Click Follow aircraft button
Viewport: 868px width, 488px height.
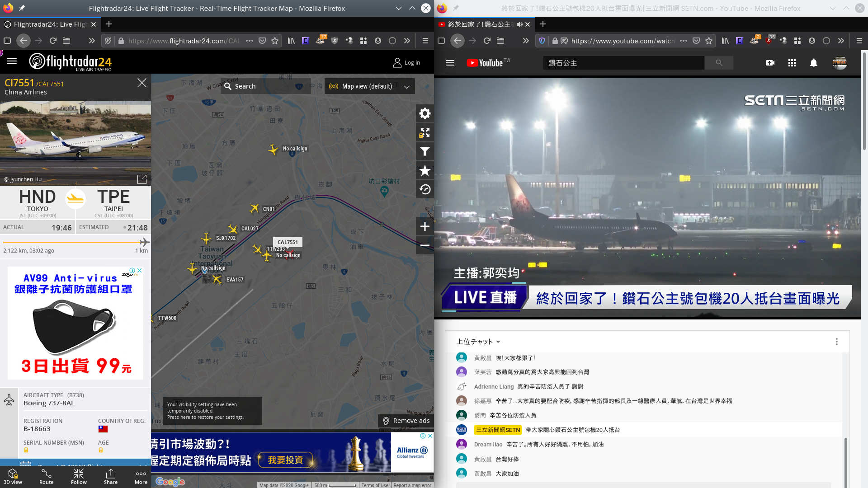pyautogui.click(x=79, y=476)
